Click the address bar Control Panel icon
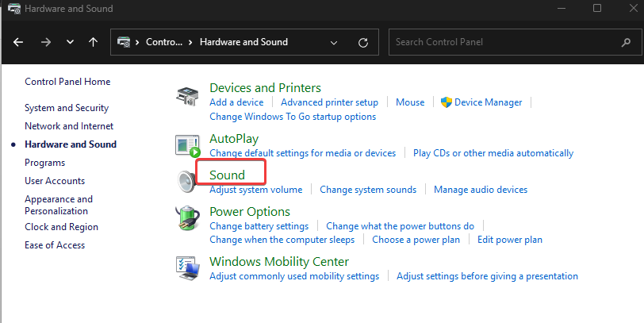The height and width of the screenshot is (323, 644). pyautogui.click(x=124, y=42)
